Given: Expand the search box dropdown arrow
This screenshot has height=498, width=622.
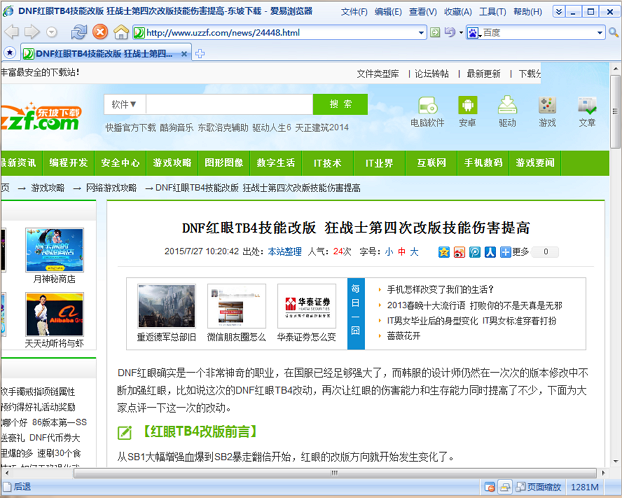Looking at the screenshot, I should coord(600,33).
